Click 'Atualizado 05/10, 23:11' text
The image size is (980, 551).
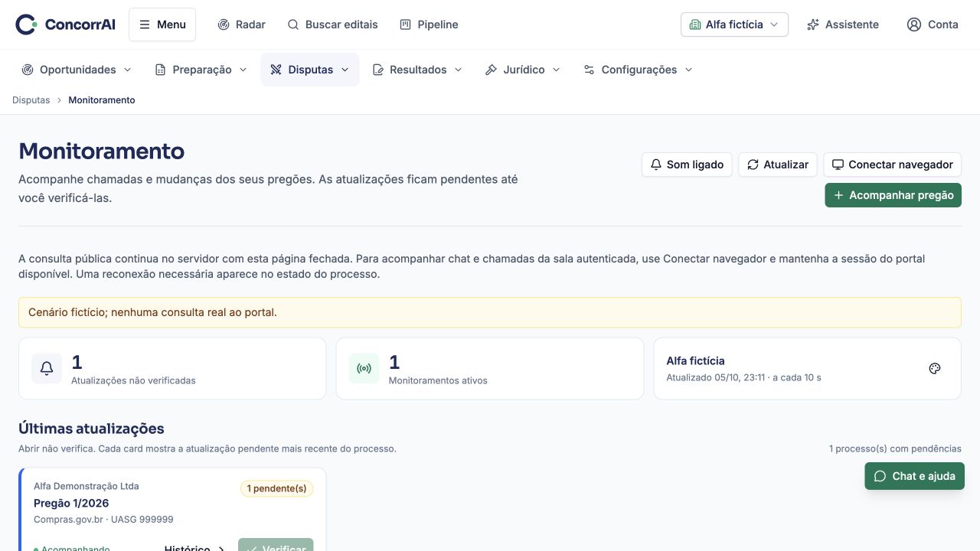(716, 377)
